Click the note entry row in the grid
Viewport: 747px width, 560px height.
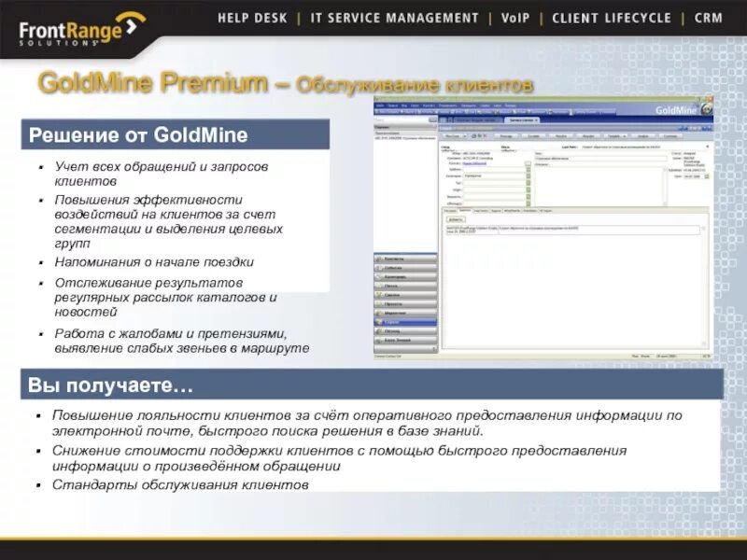[572, 230]
